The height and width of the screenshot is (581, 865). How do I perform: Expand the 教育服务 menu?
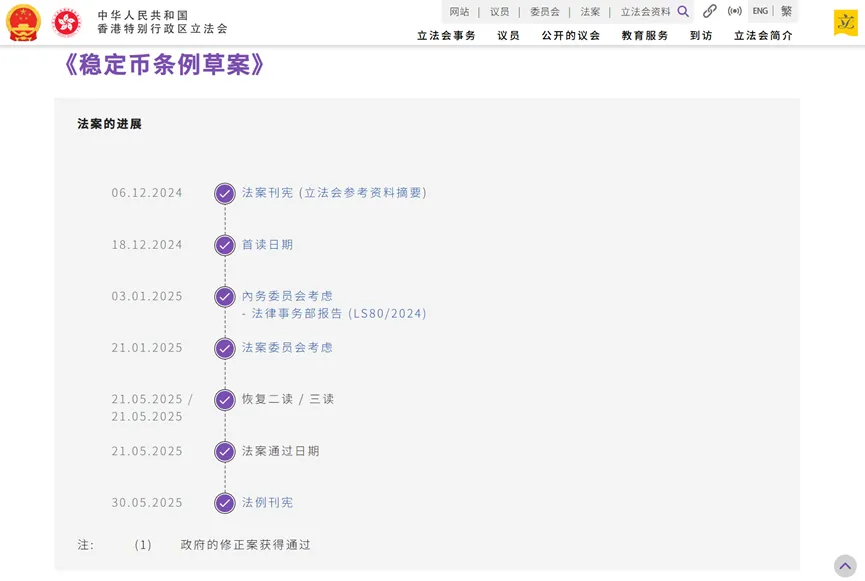(x=645, y=35)
